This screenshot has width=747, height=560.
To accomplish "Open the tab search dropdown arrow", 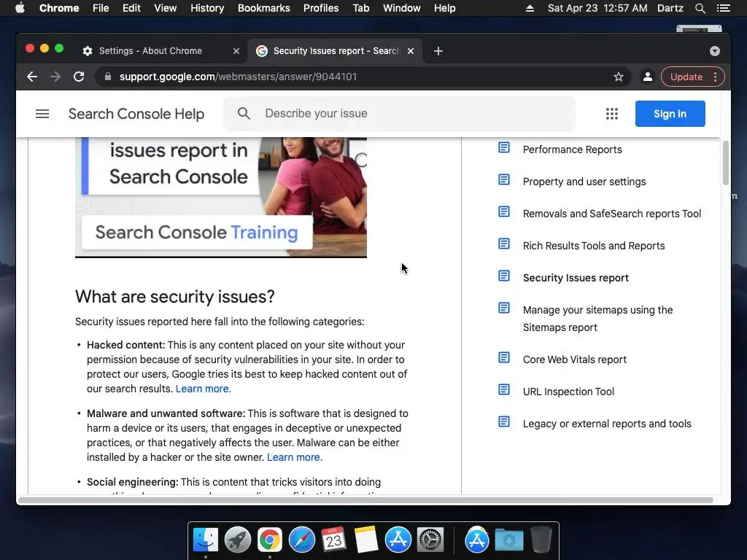I will point(715,51).
